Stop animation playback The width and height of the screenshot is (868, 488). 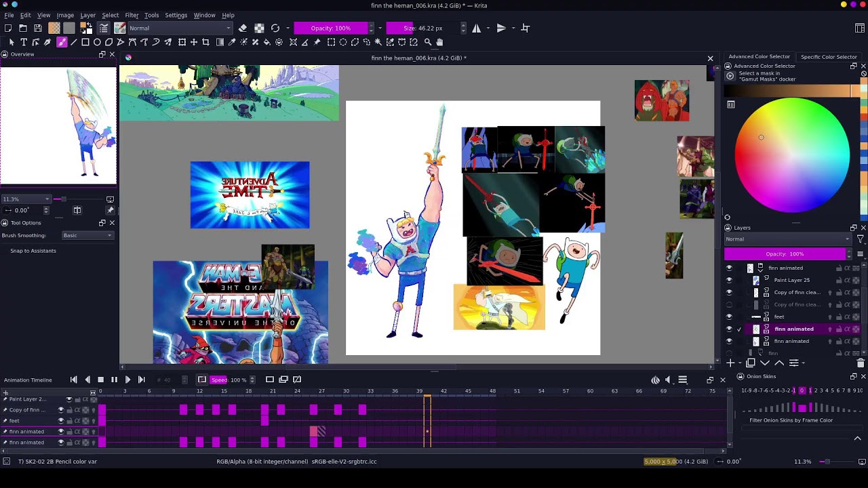(x=100, y=380)
